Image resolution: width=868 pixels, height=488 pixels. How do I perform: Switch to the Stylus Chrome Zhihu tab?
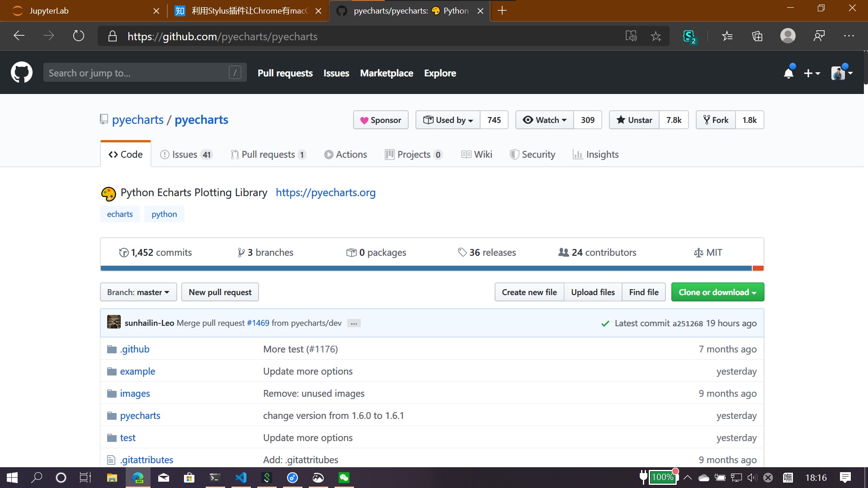coord(248,11)
